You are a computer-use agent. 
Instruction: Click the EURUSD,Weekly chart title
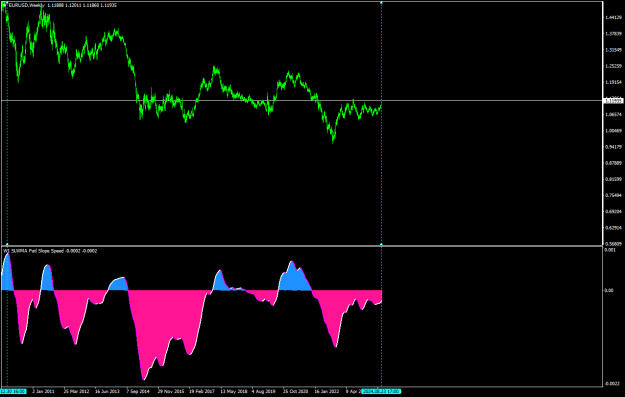point(26,5)
